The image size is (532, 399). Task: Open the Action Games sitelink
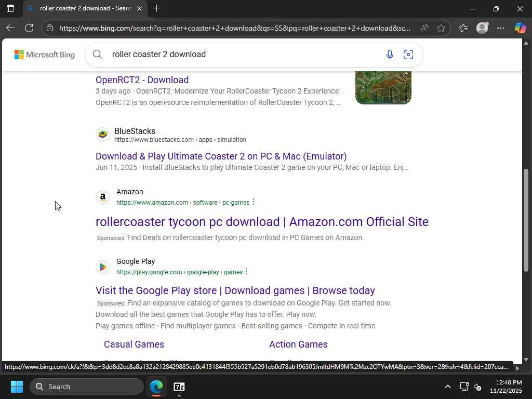298,344
